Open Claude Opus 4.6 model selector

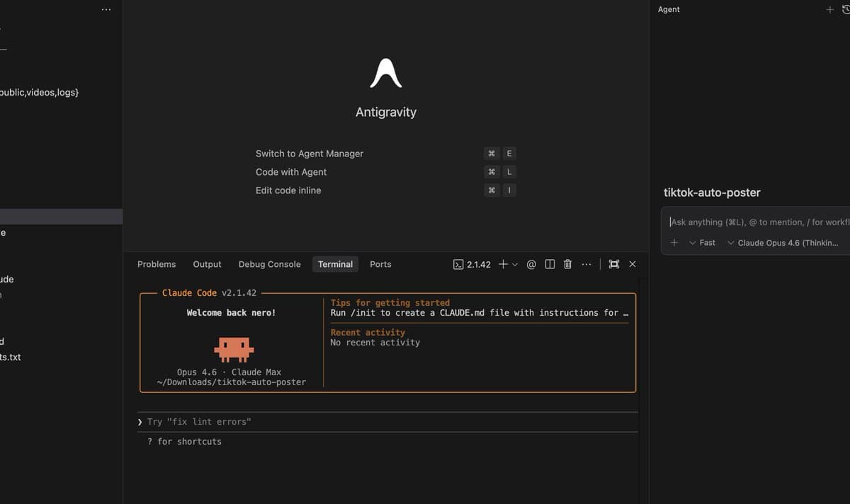click(783, 243)
